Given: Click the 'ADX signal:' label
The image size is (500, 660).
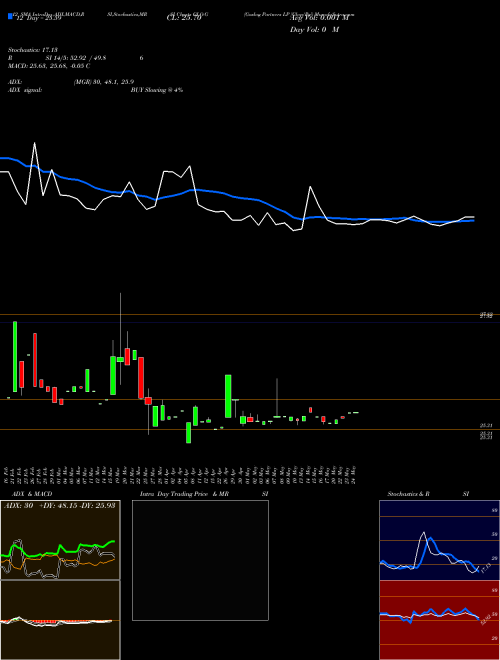Looking at the screenshot, I should pyautogui.click(x=24, y=90).
